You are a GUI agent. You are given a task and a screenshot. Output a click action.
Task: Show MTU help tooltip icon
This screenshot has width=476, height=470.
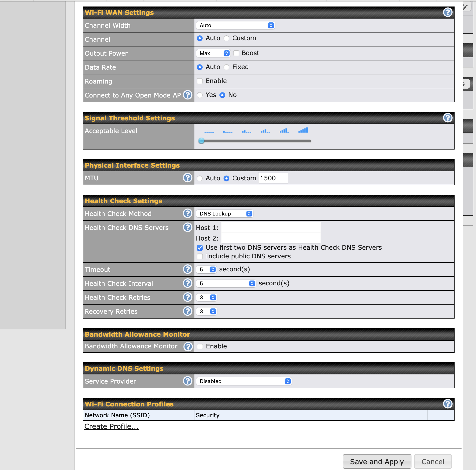(187, 178)
